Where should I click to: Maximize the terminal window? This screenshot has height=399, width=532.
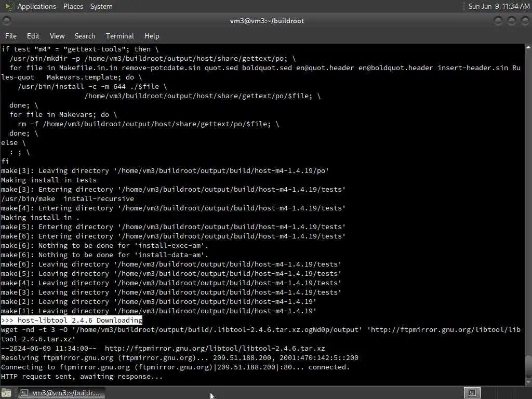(x=512, y=21)
